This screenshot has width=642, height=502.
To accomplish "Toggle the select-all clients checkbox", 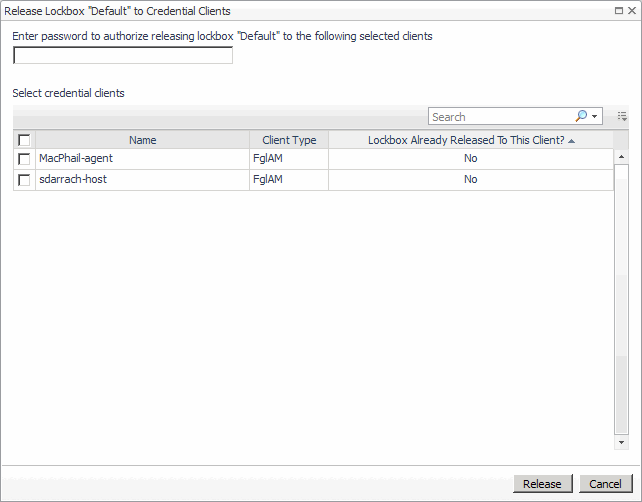I will [24, 141].
